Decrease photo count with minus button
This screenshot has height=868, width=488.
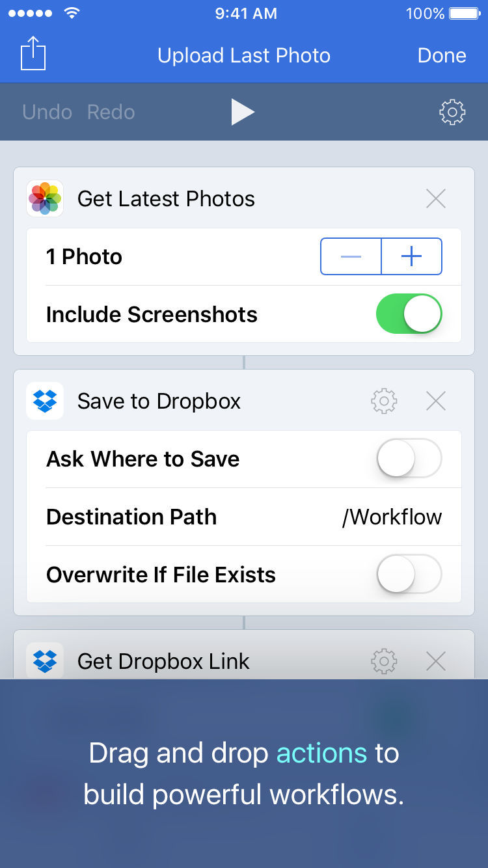(x=351, y=256)
